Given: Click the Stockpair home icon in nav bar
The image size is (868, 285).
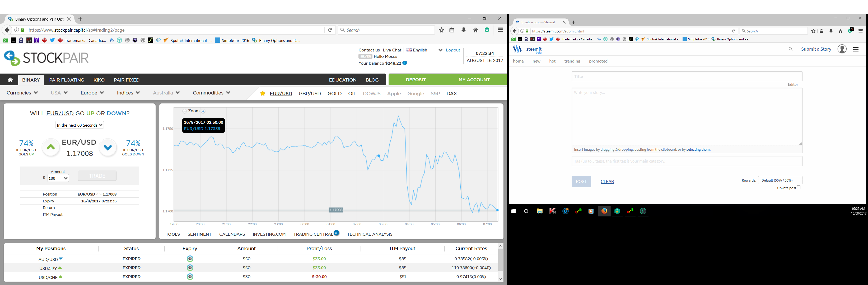Looking at the screenshot, I should 10,80.
